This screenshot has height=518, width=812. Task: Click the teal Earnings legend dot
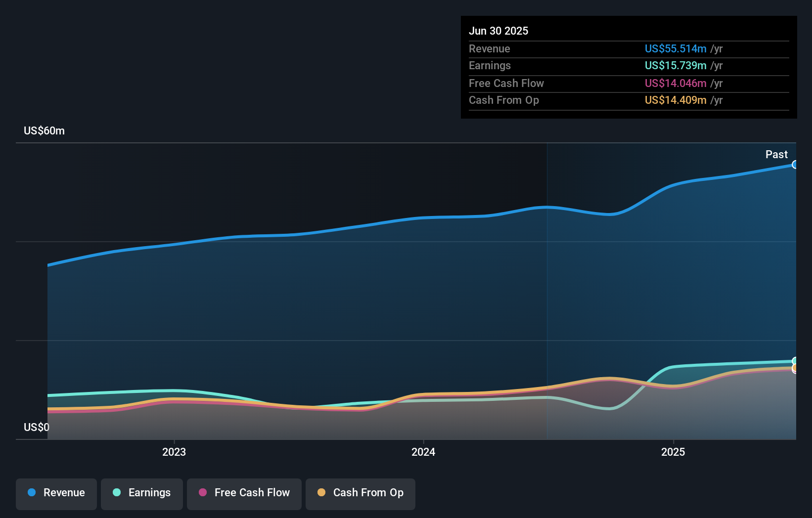117,492
